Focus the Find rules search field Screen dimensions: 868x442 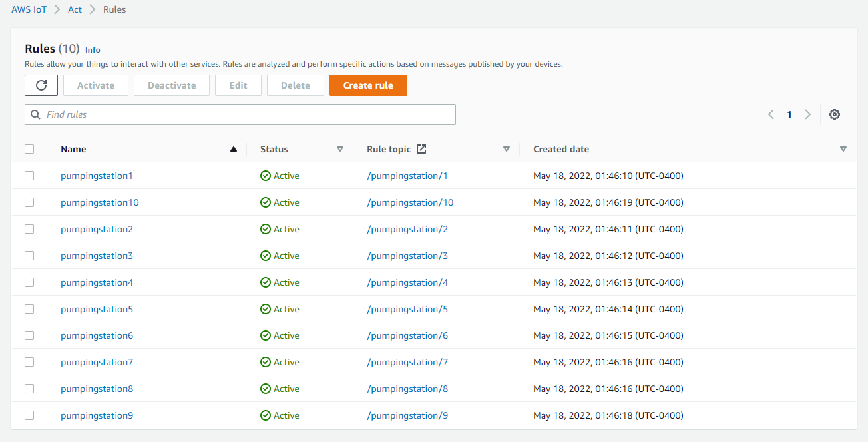[240, 114]
